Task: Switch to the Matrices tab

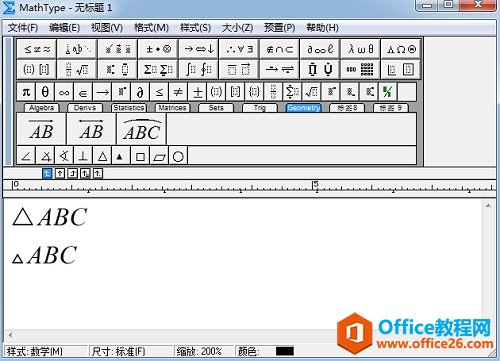Action: tap(172, 108)
